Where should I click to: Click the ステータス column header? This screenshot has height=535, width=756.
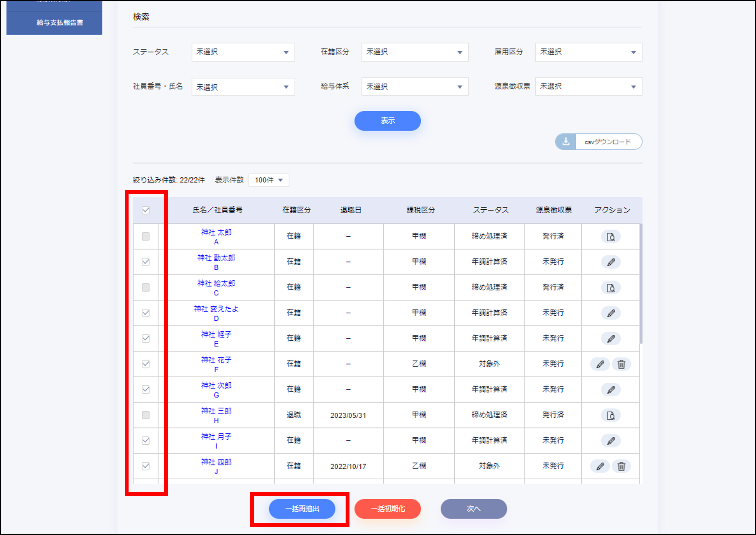click(490, 210)
